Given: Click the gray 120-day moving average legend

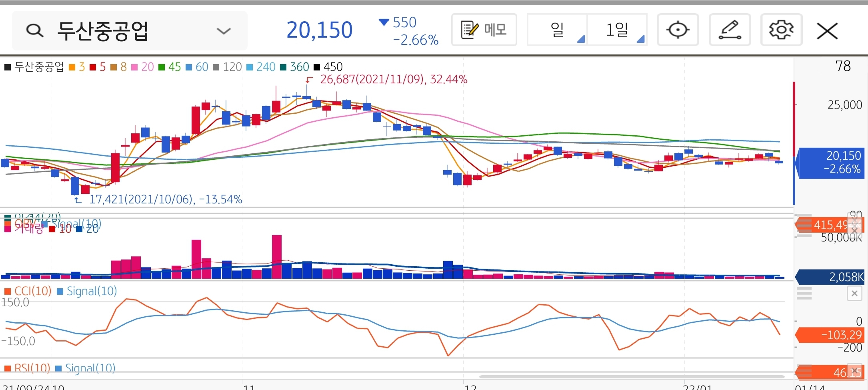Looking at the screenshot, I should pos(227,67).
